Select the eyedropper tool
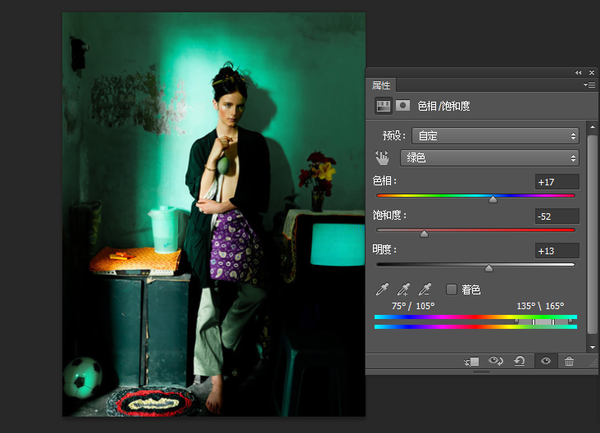Screen dimensions: 600x433 (x=382, y=289)
